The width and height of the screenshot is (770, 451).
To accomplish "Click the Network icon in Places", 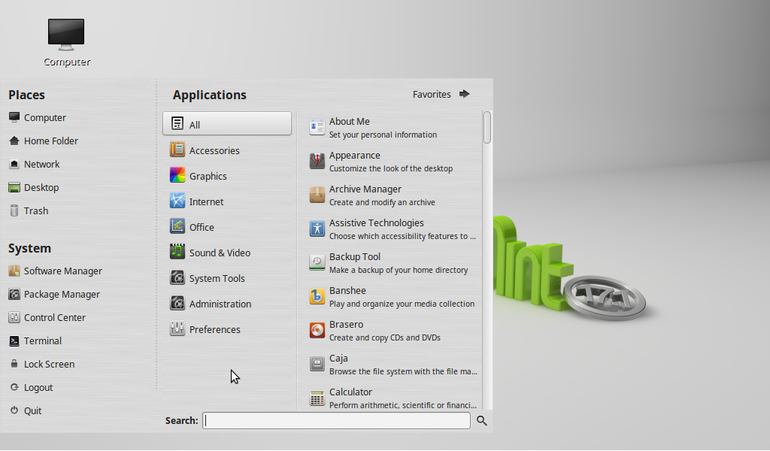I will [x=14, y=164].
